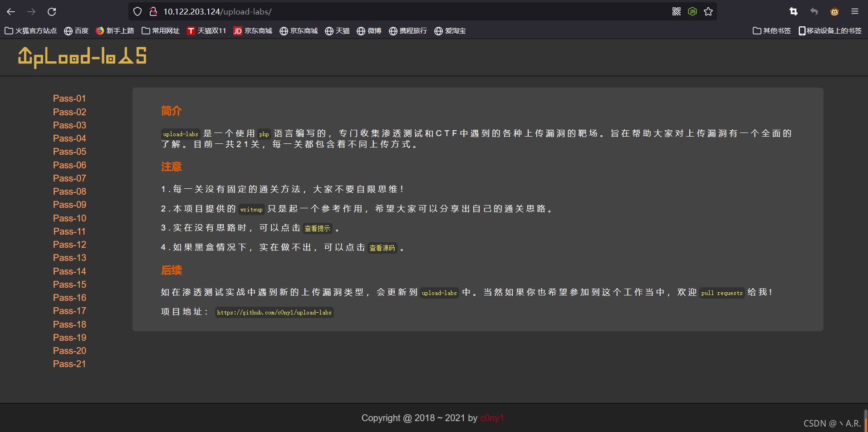868x432 pixels.
Task: Click the 后续 heading
Action: coord(172,270)
